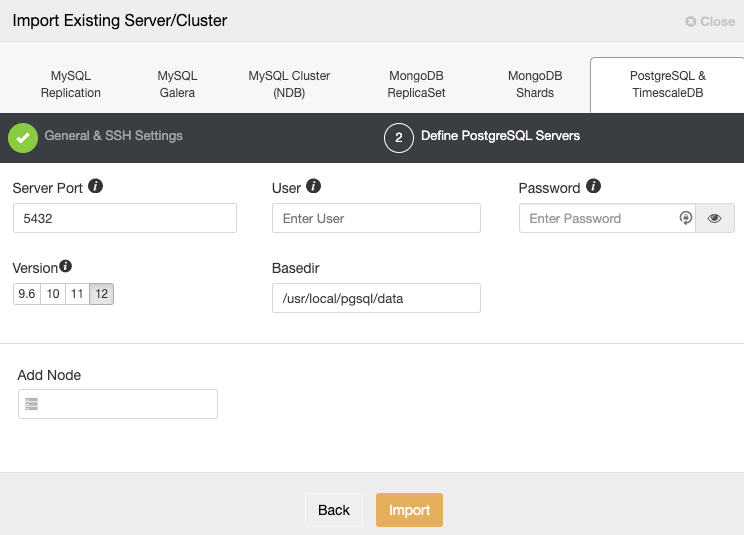Select PostgreSQL version 11
744x535 pixels.
tap(77, 294)
